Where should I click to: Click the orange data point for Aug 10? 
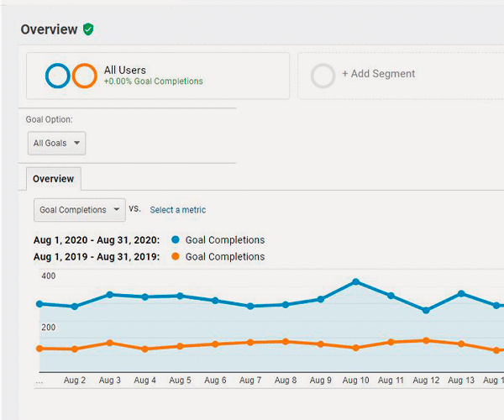(x=356, y=348)
